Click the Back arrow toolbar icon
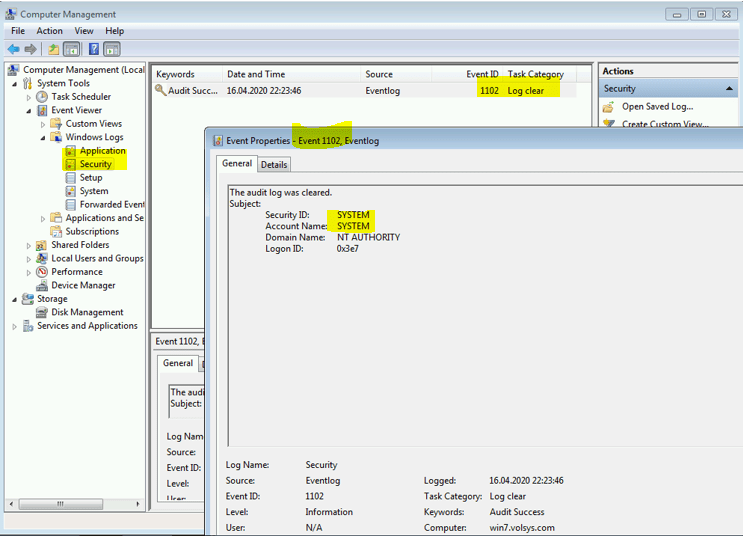This screenshot has width=743, height=537. point(13,49)
